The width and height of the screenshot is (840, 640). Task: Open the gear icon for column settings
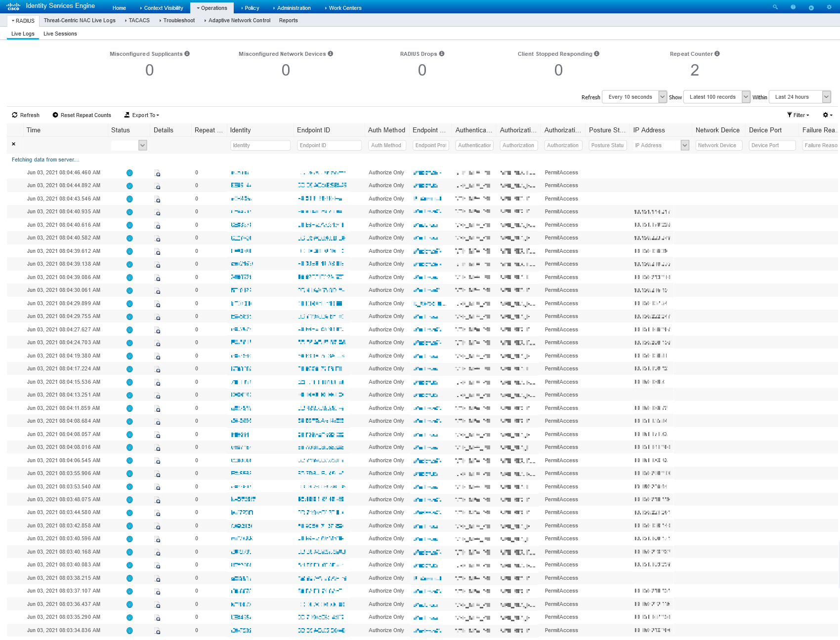point(827,115)
